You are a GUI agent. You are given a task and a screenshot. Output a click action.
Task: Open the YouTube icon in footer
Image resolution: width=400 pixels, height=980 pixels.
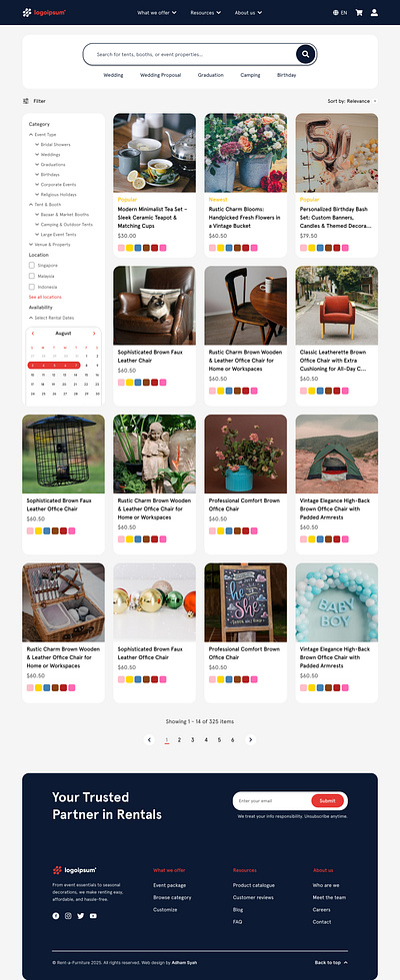point(93,916)
